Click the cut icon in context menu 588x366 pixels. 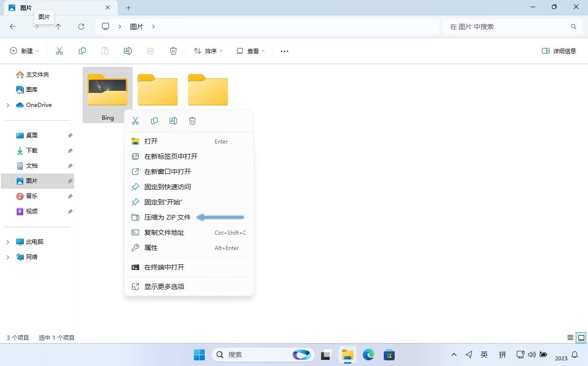[135, 121]
